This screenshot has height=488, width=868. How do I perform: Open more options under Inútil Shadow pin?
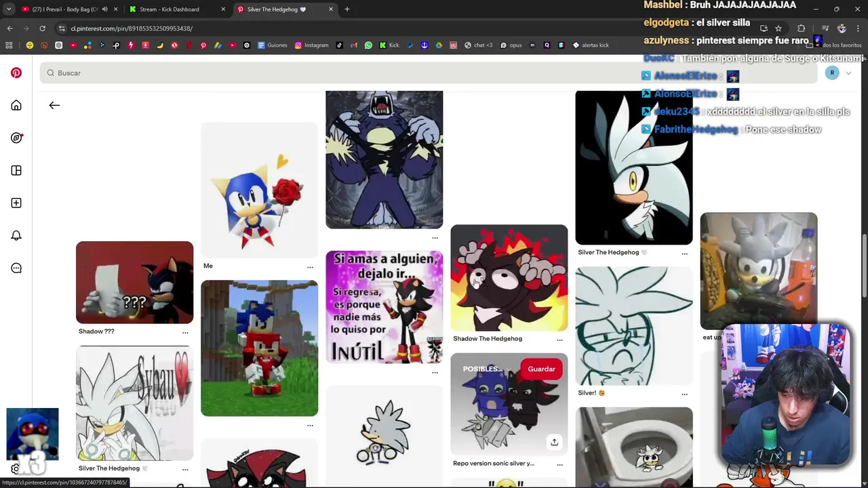tap(435, 372)
